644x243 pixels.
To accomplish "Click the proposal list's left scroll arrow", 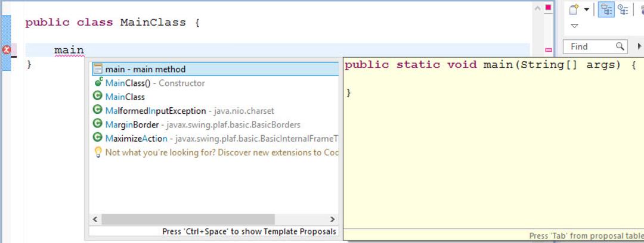I will pos(95,219).
